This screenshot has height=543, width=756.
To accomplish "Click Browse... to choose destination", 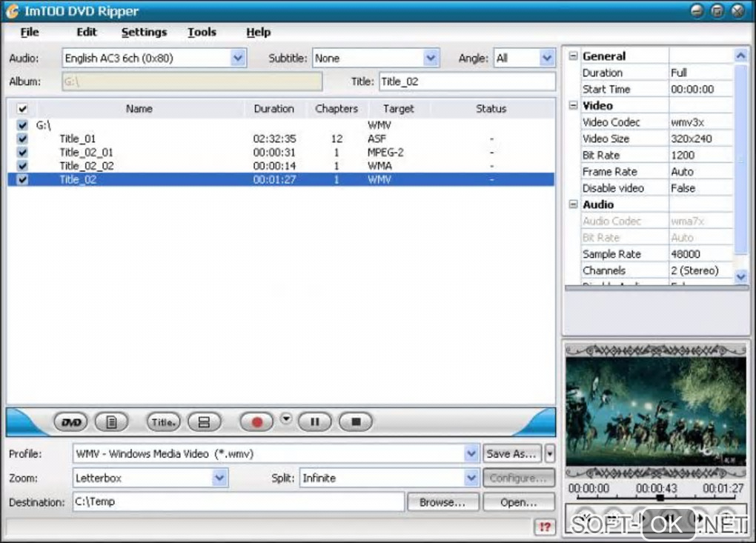I will coord(442,502).
